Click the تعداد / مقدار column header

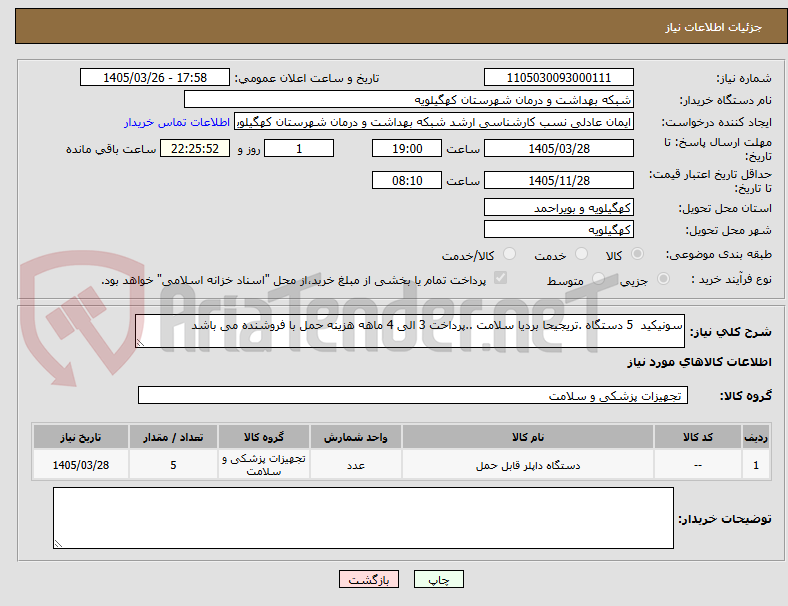(x=173, y=437)
